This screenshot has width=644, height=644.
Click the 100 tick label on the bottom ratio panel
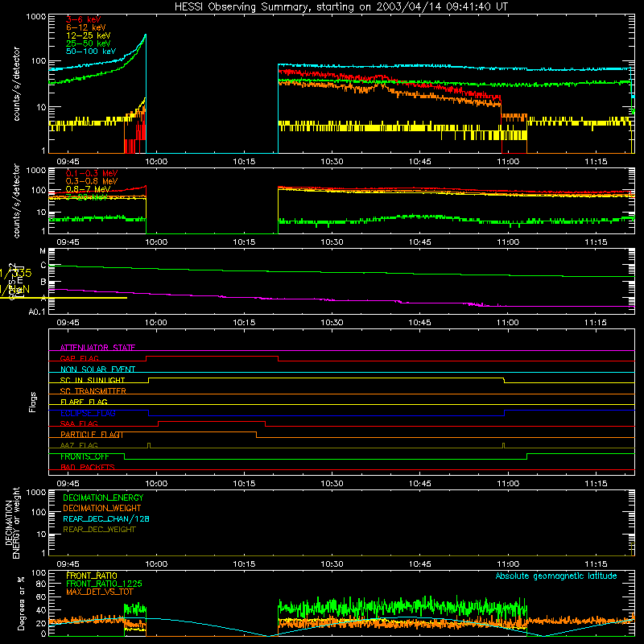pos(39,572)
